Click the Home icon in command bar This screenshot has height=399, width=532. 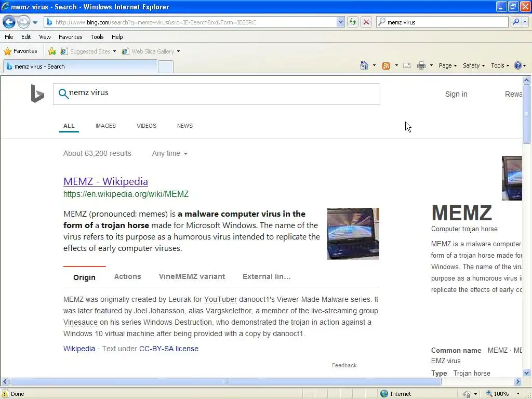(x=364, y=65)
